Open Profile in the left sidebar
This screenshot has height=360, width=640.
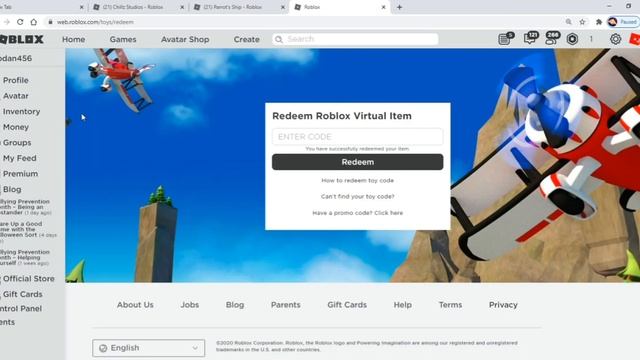point(16,80)
